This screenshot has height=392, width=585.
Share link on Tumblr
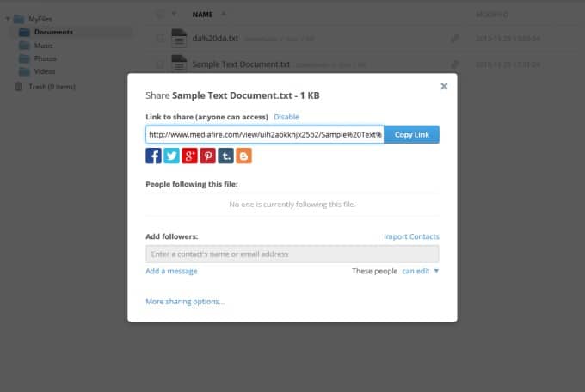(225, 156)
